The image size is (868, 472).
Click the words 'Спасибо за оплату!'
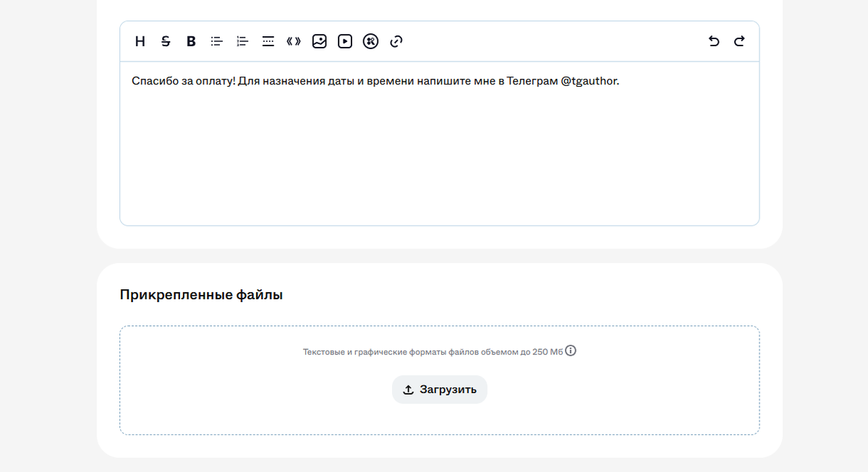click(x=183, y=81)
